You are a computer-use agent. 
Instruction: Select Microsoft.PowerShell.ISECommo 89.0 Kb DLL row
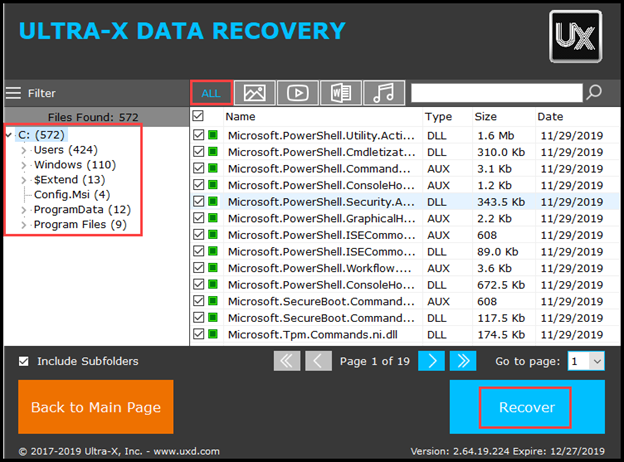[405, 251]
